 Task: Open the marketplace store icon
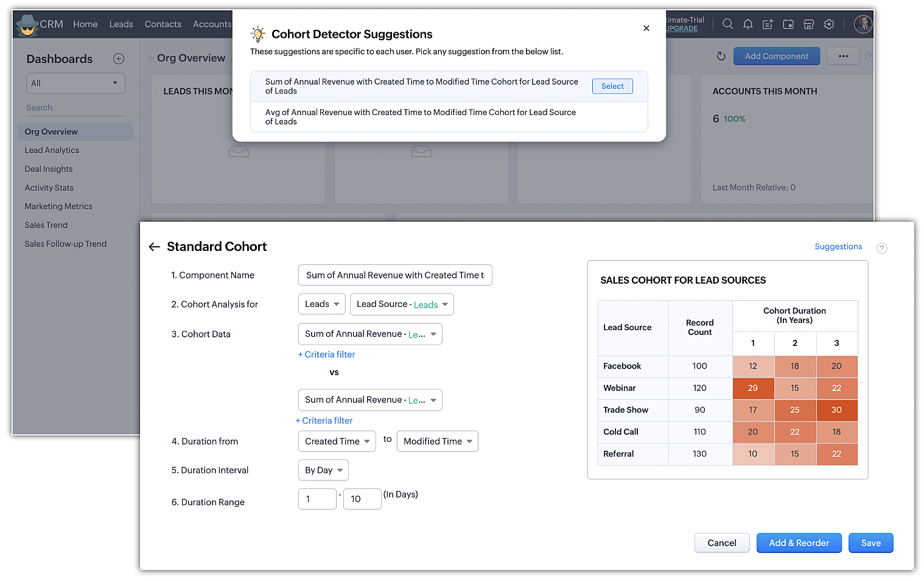coord(809,24)
